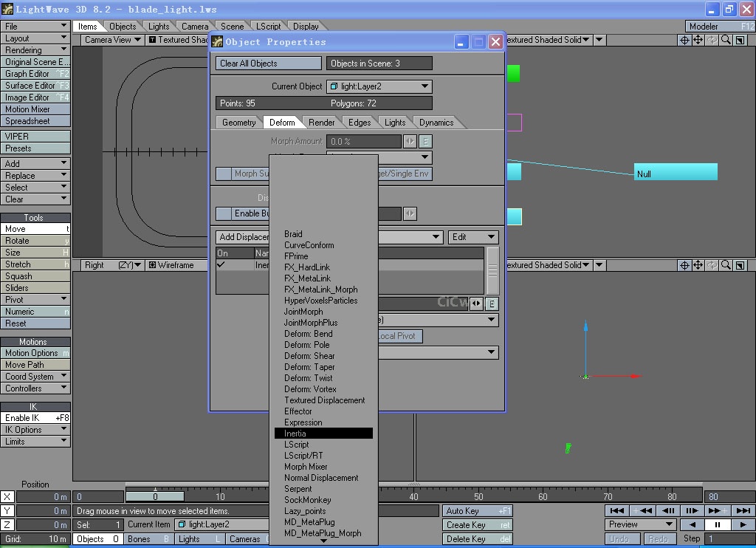Click the maximize-viewport icon in the lower-right viewport
This screenshot has width=756, height=548.
[740, 265]
